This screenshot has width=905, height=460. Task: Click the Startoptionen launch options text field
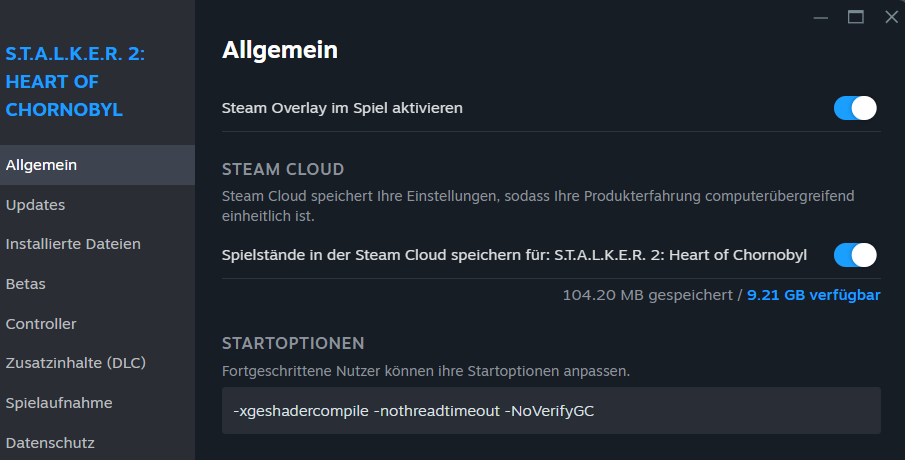click(551, 411)
